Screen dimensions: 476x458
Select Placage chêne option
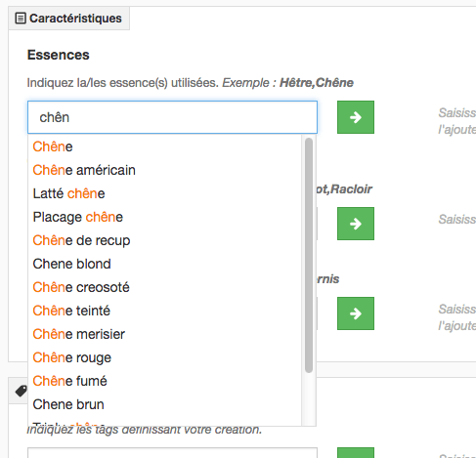[x=165, y=217]
